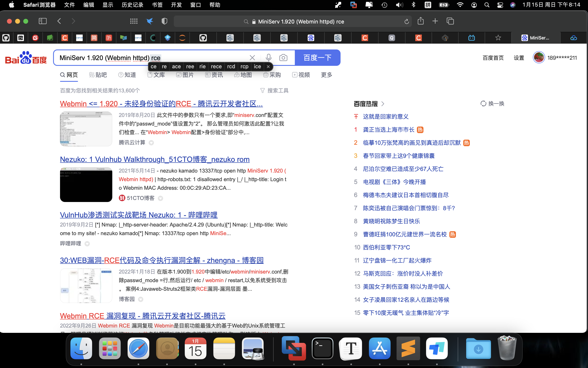Open the Control Center icon in menu bar
The image size is (588, 368).
(x=500, y=5)
